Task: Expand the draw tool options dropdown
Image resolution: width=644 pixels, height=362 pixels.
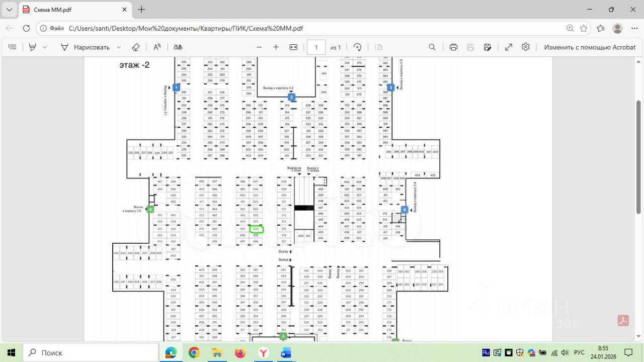Action: click(119, 47)
